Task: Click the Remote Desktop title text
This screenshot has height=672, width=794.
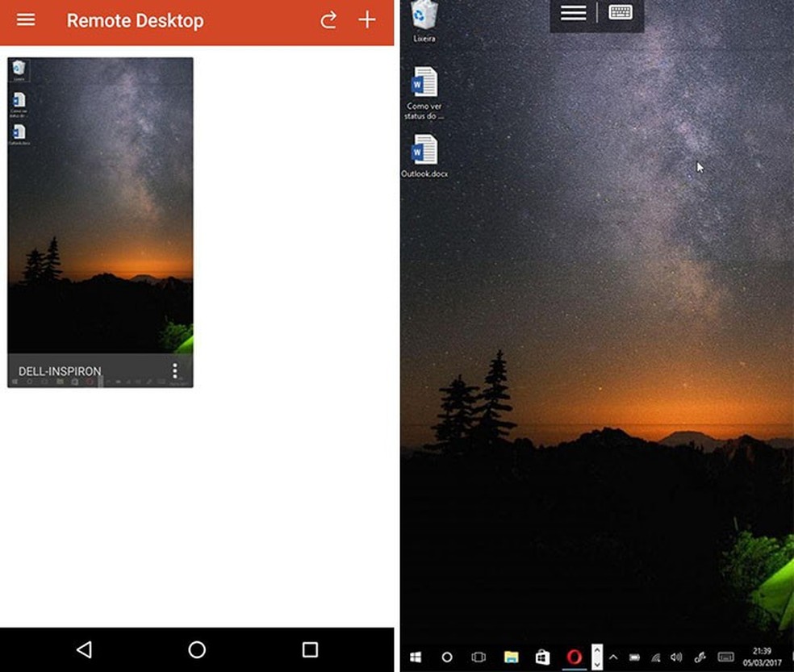Action: point(136,21)
